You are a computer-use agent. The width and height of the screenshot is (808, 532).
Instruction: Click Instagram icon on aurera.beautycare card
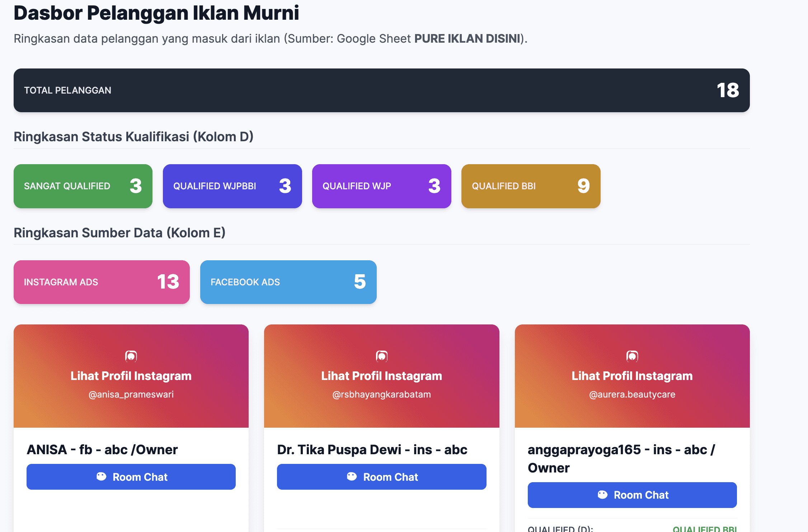[x=632, y=356]
